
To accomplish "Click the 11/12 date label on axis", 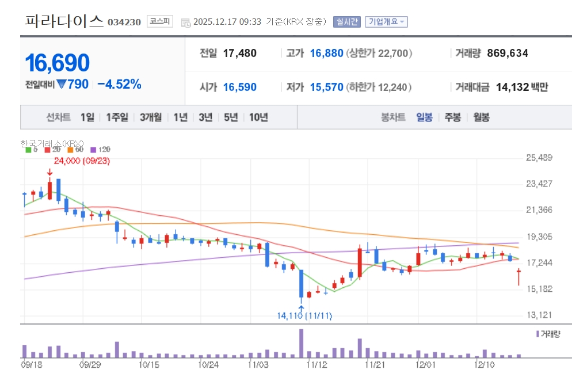I will pyautogui.click(x=316, y=365).
